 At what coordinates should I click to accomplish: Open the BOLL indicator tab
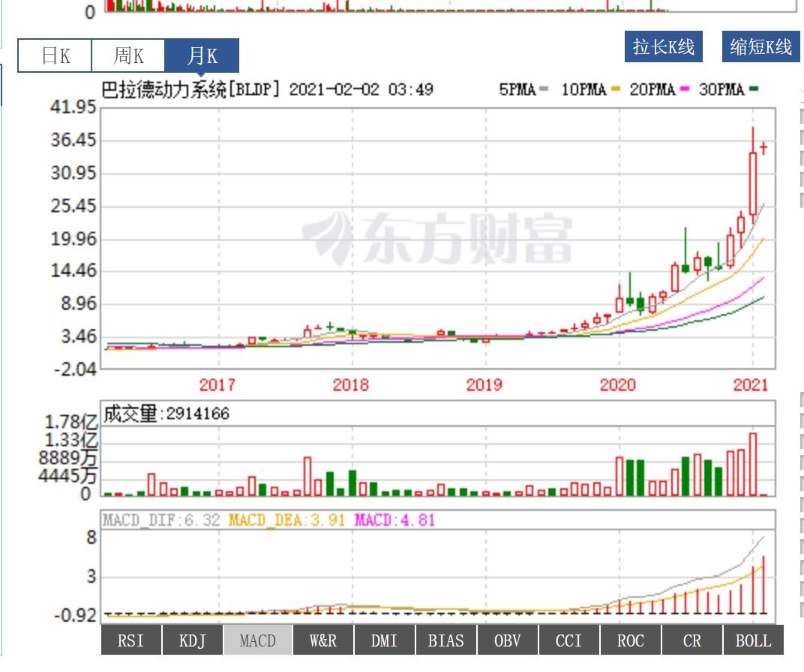click(x=753, y=640)
